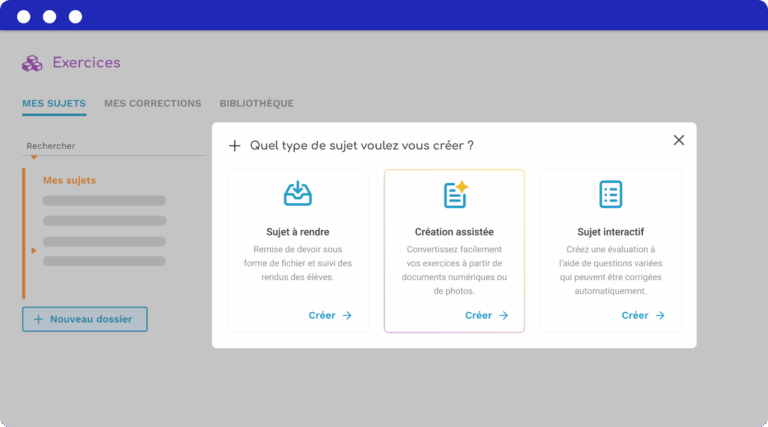This screenshot has height=427, width=768.
Task: Open the Bibliothèque tab
Action: click(256, 103)
